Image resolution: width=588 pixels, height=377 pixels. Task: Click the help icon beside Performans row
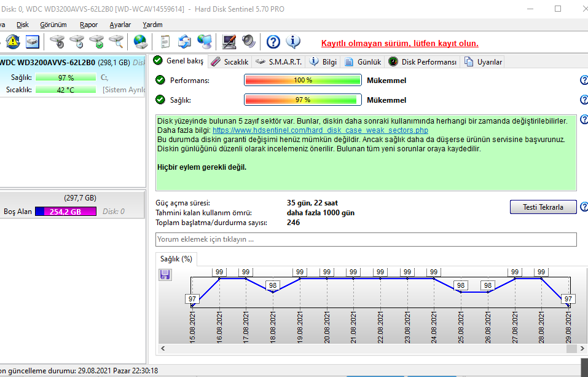[584, 80]
